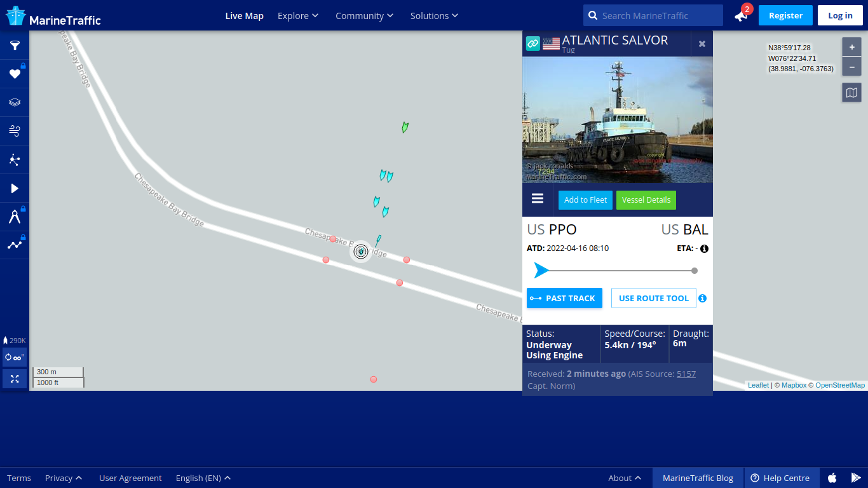Open the map layers icon
The width and height of the screenshot is (868, 488).
click(x=15, y=102)
